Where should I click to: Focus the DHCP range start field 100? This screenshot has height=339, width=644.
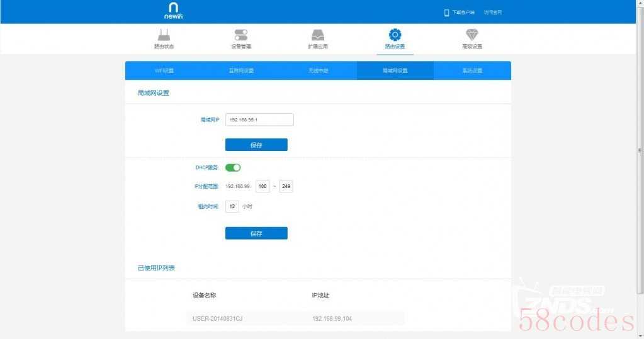(x=263, y=187)
